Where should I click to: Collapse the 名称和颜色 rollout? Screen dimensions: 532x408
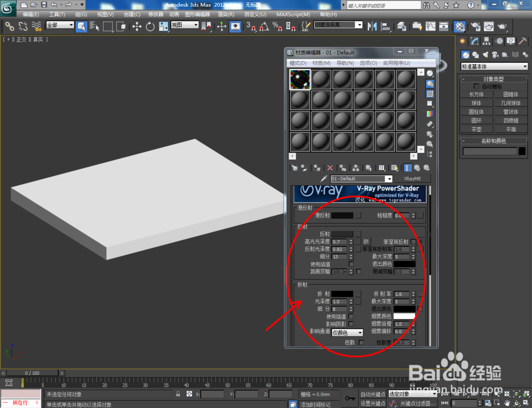493,141
